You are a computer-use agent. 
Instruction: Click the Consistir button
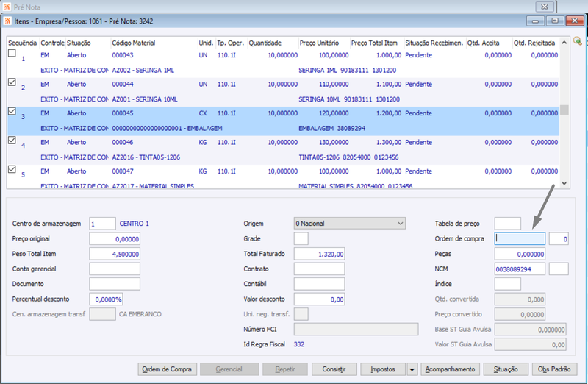click(334, 369)
